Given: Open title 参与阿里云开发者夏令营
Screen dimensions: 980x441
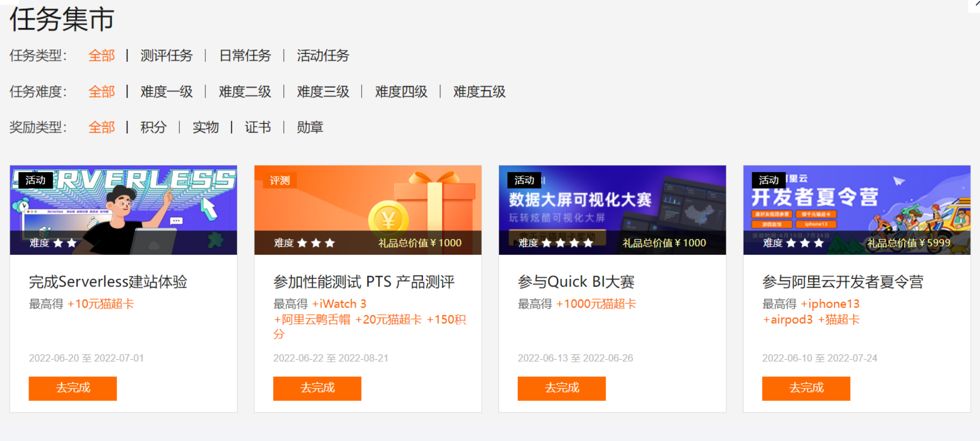Looking at the screenshot, I should [x=843, y=282].
